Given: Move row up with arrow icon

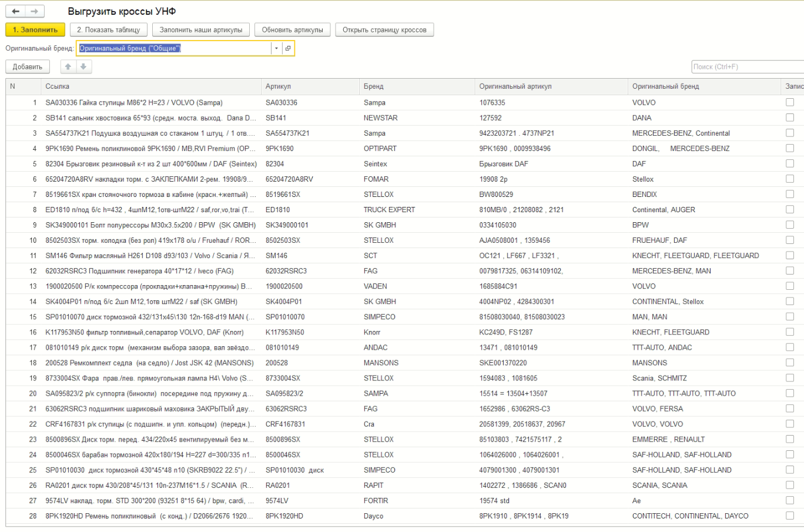Looking at the screenshot, I should pyautogui.click(x=69, y=66).
